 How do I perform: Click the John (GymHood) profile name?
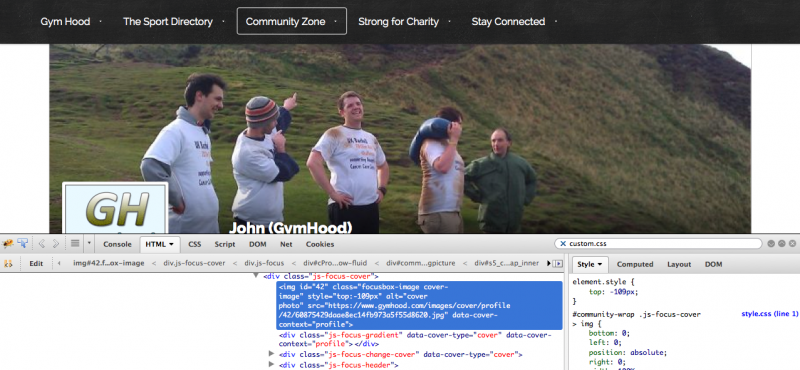click(290, 227)
